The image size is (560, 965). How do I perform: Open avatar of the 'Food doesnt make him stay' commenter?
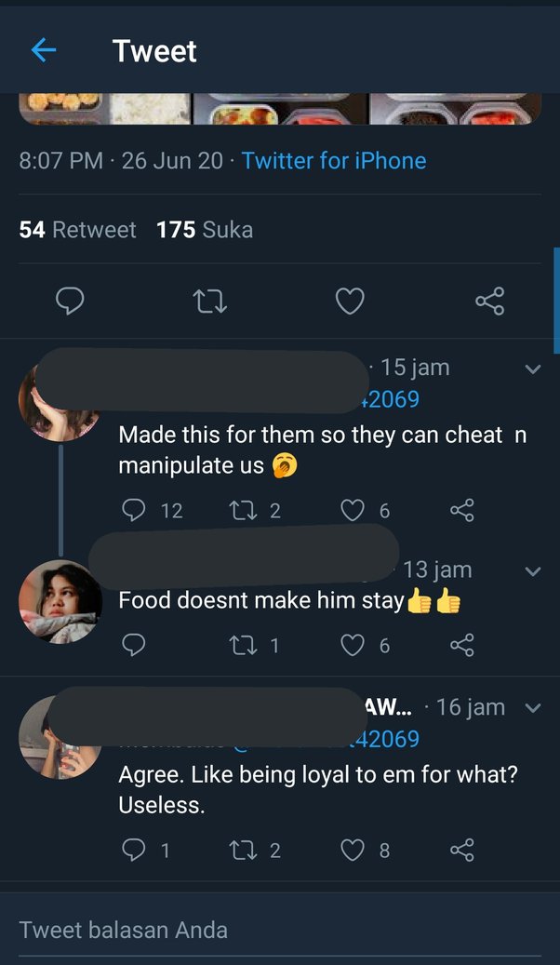tap(60, 602)
